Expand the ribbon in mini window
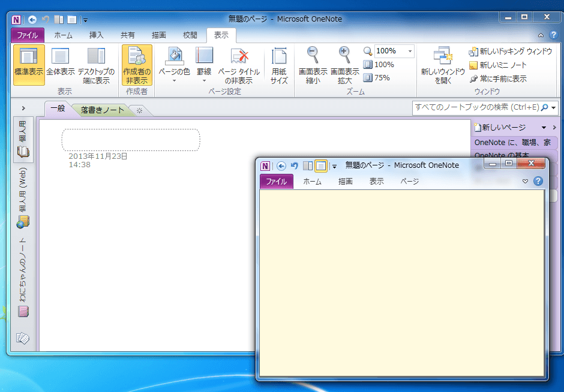The width and height of the screenshot is (564, 392). [525, 182]
